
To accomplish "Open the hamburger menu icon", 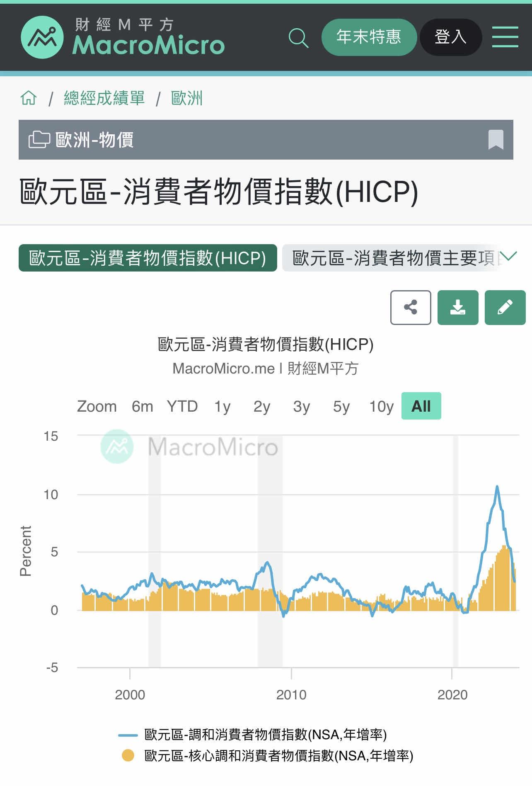I will [505, 37].
